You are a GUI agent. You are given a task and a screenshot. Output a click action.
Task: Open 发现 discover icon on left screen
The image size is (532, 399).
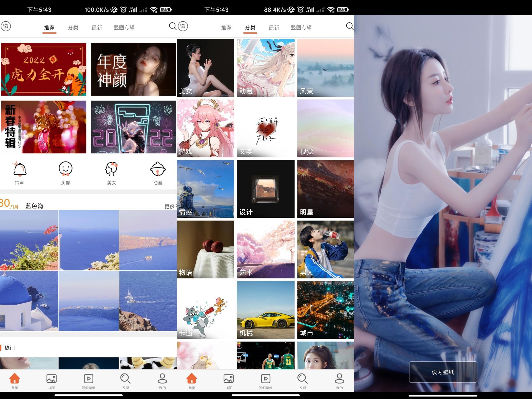pos(126,381)
